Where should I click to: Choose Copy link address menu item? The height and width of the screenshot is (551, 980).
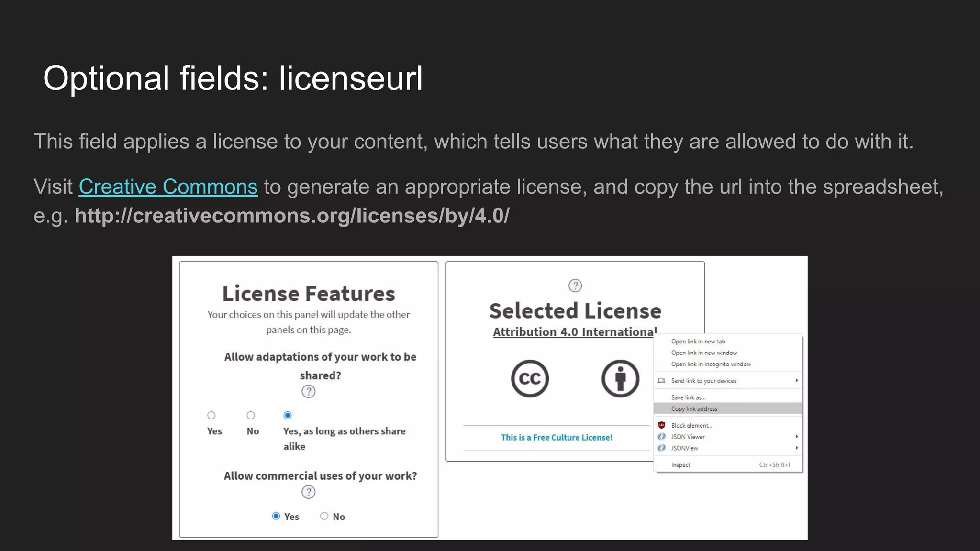[694, 409]
